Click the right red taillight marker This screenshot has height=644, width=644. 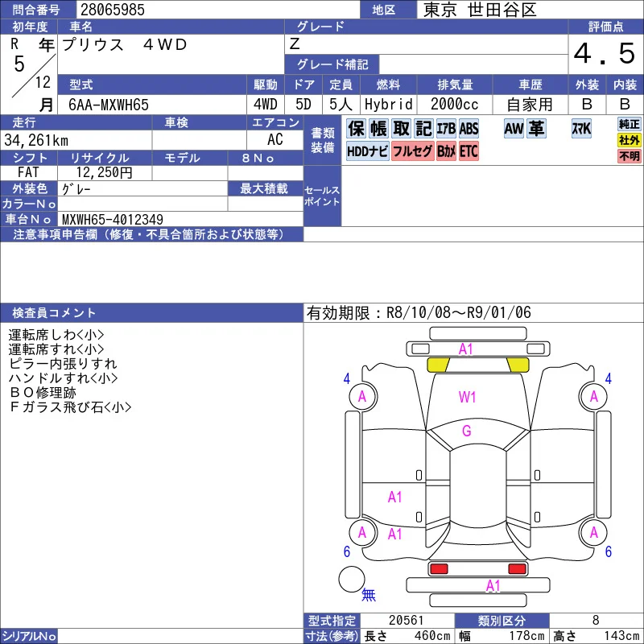pyautogui.click(x=517, y=569)
